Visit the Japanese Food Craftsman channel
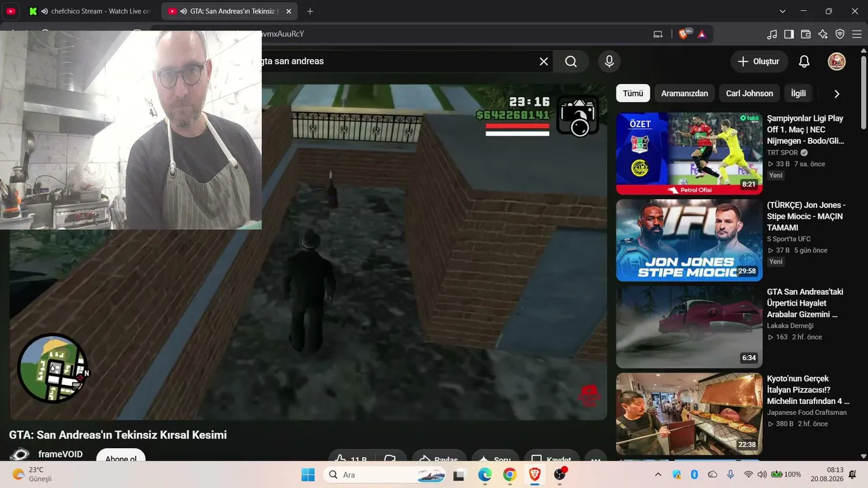 807,413
